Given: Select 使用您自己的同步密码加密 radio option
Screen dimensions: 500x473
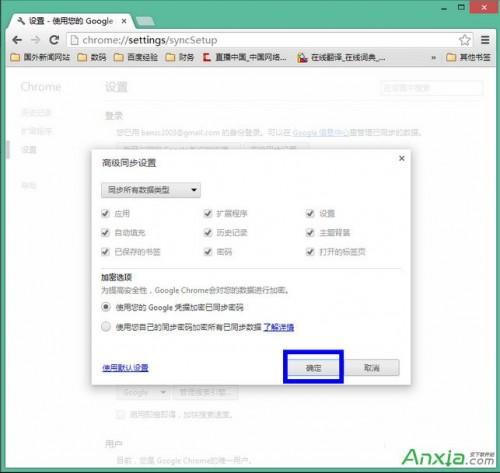Looking at the screenshot, I should point(106,327).
